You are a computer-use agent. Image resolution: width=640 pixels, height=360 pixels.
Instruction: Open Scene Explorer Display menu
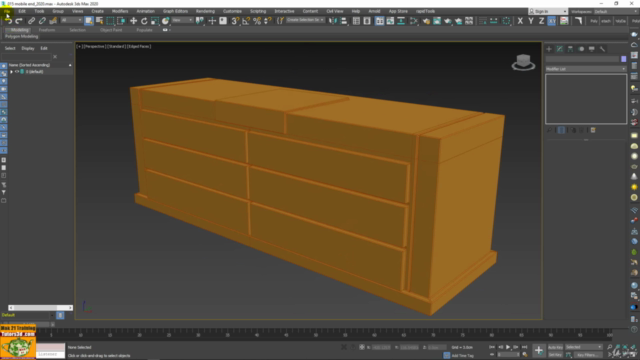pos(28,49)
